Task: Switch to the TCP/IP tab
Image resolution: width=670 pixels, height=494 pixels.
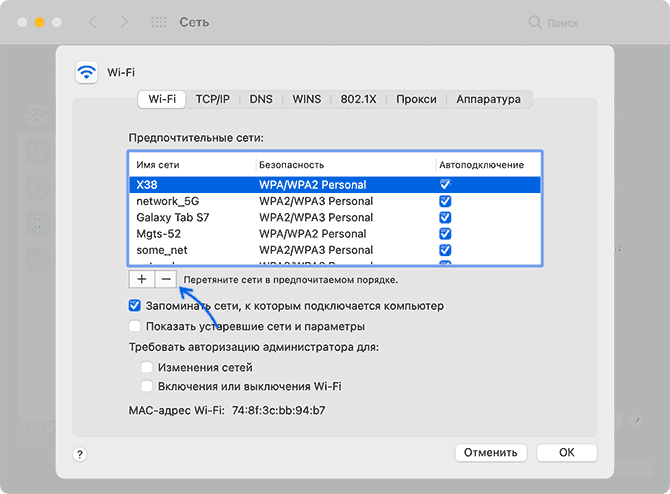Action: [212, 99]
